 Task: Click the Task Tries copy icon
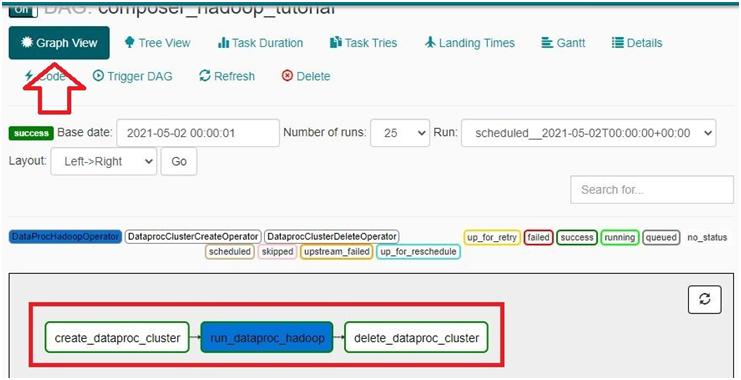click(x=336, y=43)
